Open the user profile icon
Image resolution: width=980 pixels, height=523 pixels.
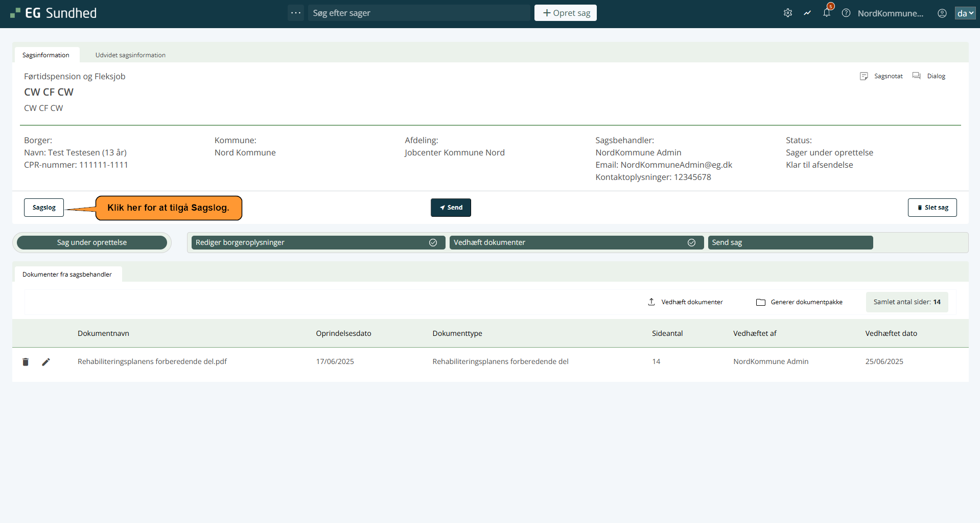[942, 13]
